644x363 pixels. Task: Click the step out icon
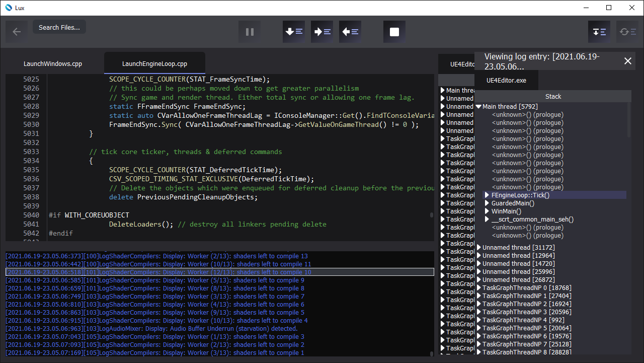[x=350, y=32]
